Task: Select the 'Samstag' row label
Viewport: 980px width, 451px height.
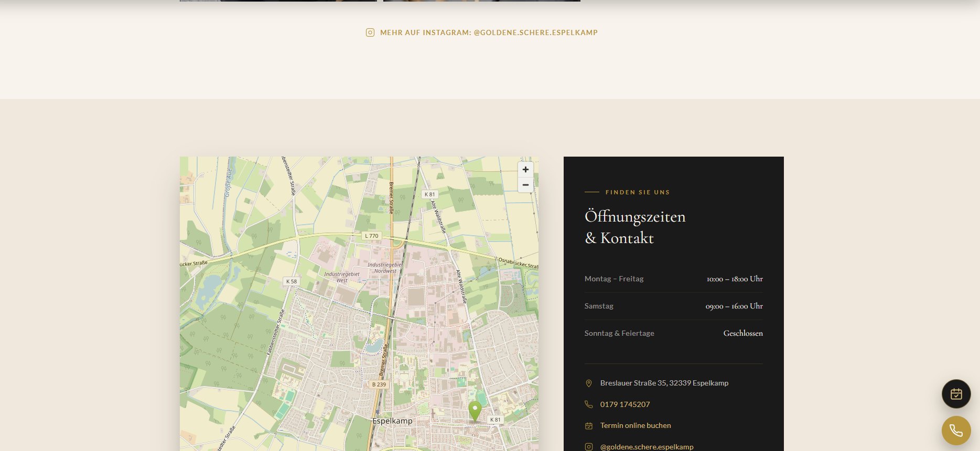Action: (x=599, y=306)
